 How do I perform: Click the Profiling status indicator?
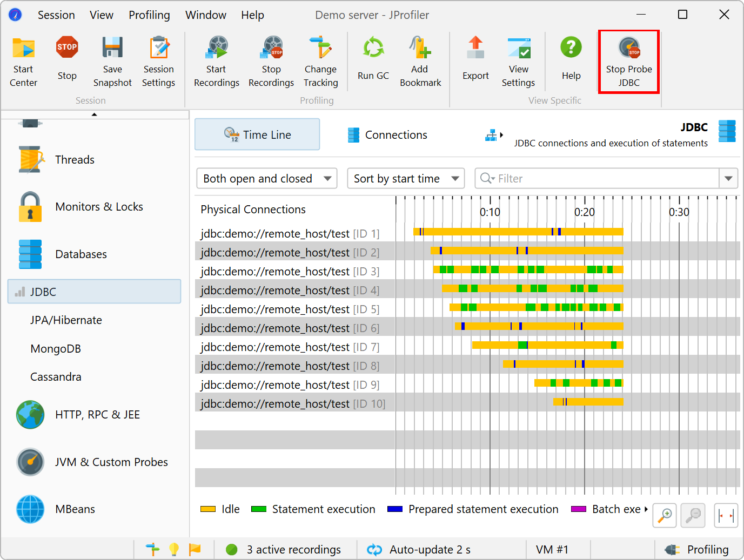point(697,550)
